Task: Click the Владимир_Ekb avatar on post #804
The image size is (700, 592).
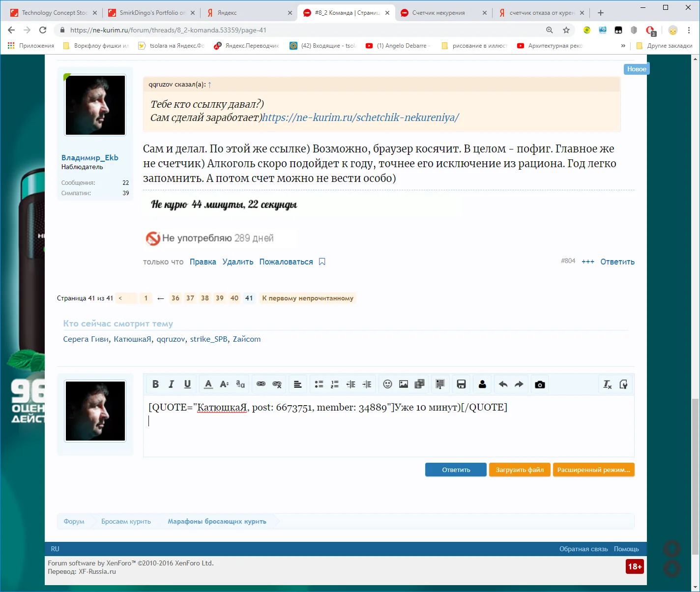Action: pyautogui.click(x=95, y=105)
